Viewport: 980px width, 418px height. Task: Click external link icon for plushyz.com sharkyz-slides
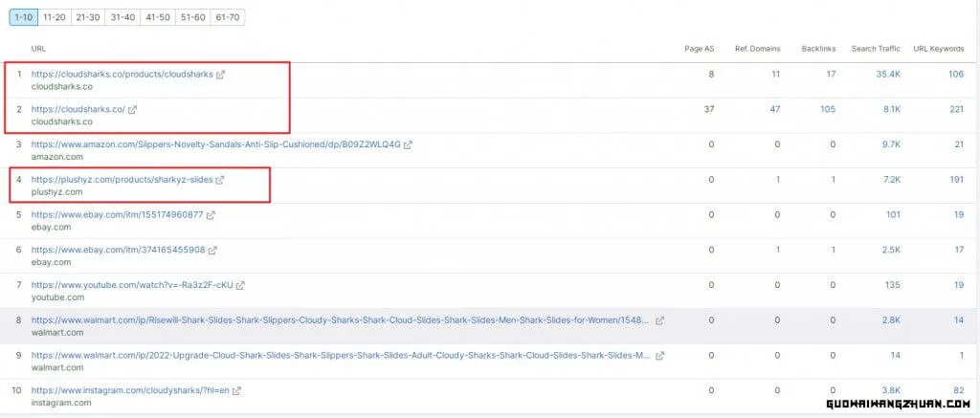pyautogui.click(x=220, y=180)
